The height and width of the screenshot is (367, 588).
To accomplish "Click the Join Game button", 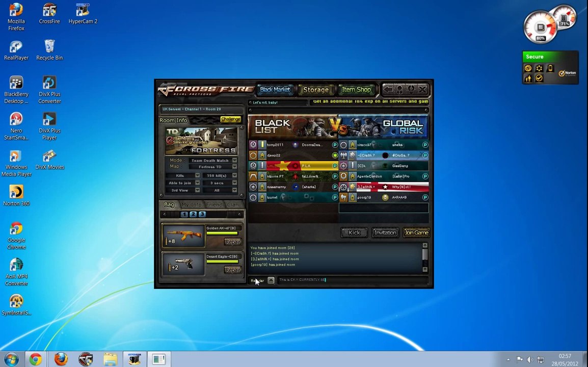I will tap(416, 232).
